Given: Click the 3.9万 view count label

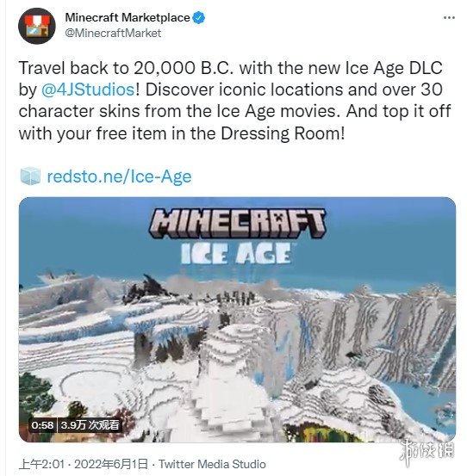Looking at the screenshot, I should (90, 425).
